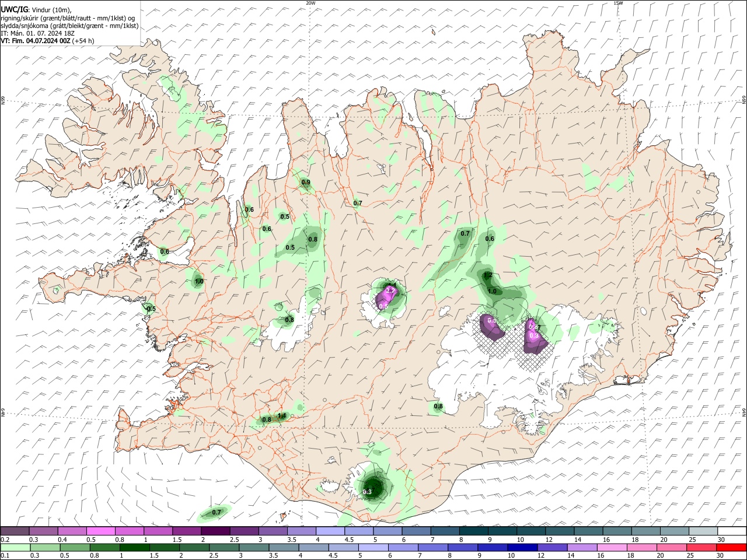This screenshot has width=747, height=560.
Task: Click the '15W' longitude label
Action: [618, 3]
